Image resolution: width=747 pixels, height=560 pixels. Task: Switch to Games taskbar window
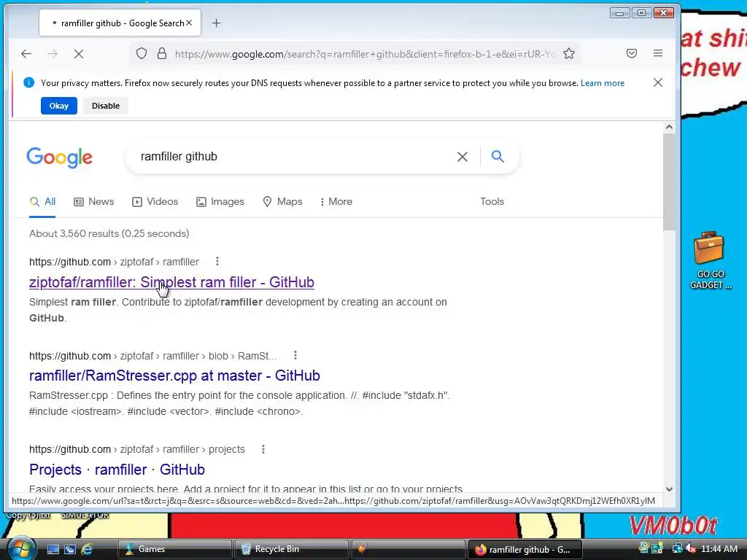174,549
